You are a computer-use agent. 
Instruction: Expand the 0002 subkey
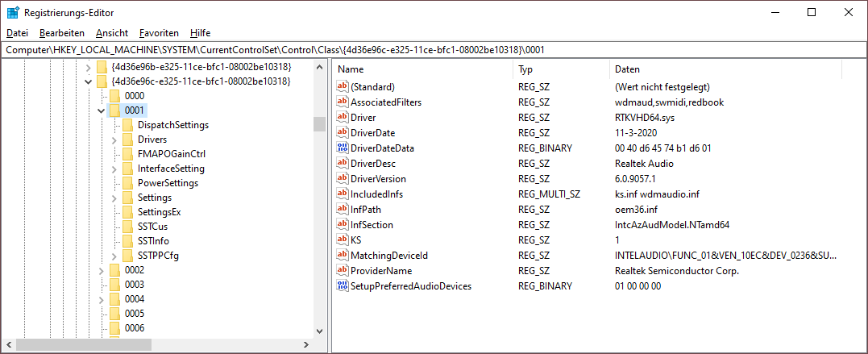tap(102, 270)
